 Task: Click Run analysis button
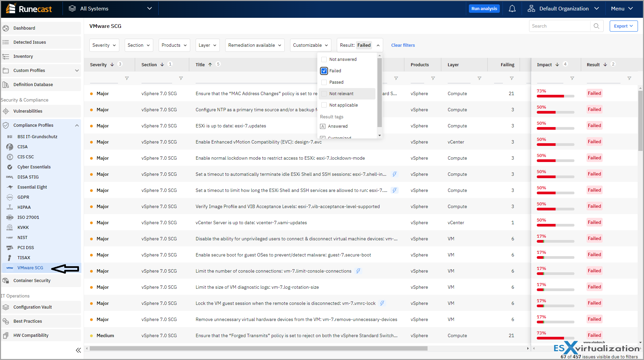(x=484, y=9)
